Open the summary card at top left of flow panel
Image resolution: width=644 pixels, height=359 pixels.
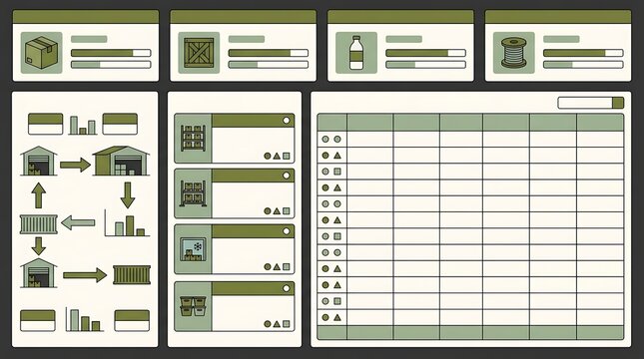45,124
